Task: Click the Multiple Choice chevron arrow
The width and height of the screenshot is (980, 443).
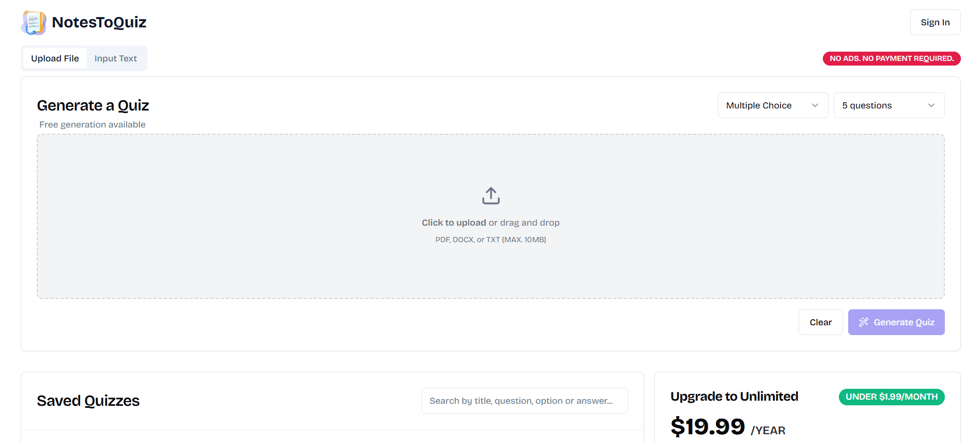Action: click(815, 105)
